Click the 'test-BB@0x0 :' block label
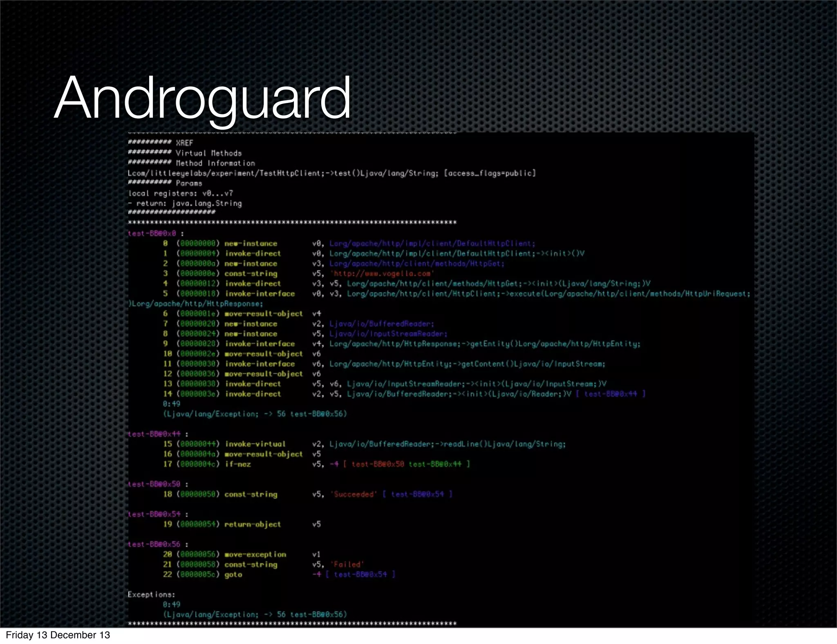 pyautogui.click(x=156, y=233)
